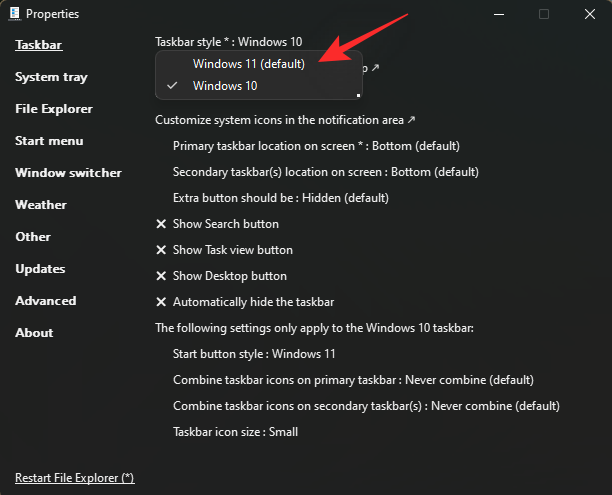Viewport: 612px width, 495px height.
Task: Open the Weather section
Action: pyautogui.click(x=41, y=205)
